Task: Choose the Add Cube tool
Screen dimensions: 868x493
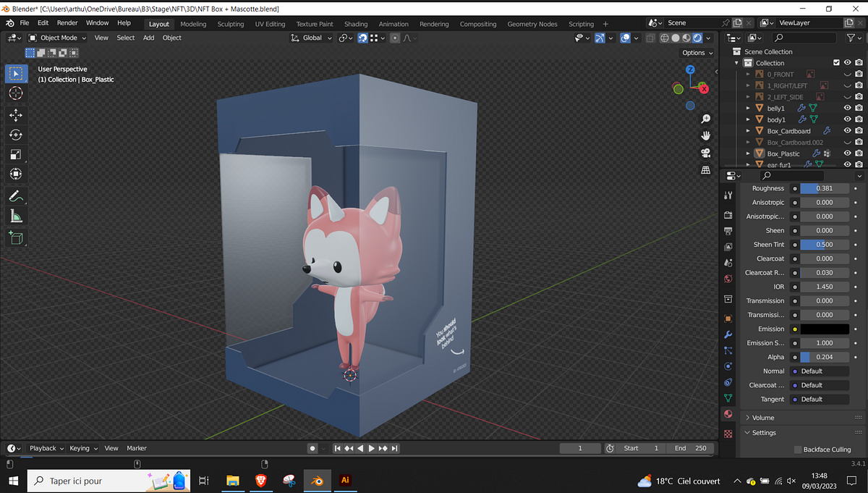Action: pyautogui.click(x=16, y=237)
